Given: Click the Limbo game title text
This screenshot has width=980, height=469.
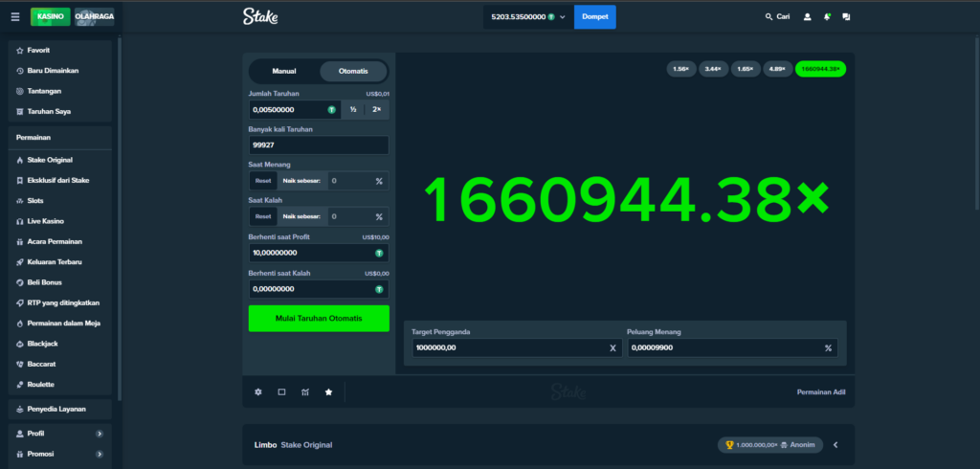Looking at the screenshot, I should pyautogui.click(x=265, y=445).
